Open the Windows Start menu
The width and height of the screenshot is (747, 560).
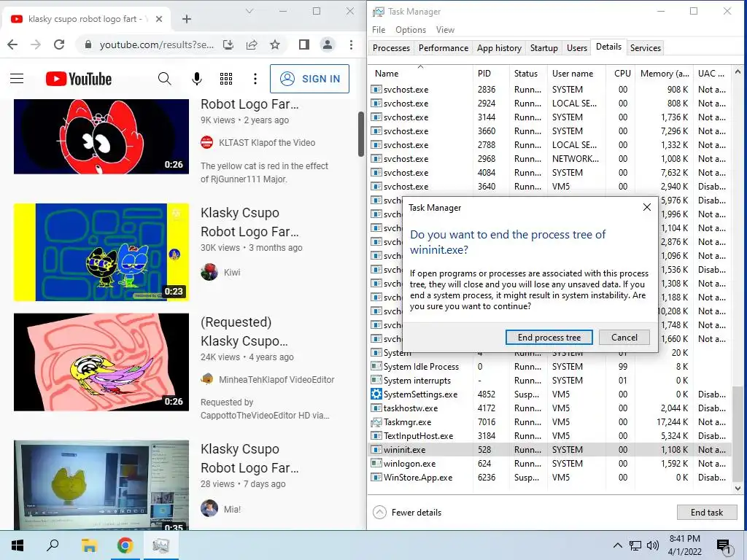(18, 545)
